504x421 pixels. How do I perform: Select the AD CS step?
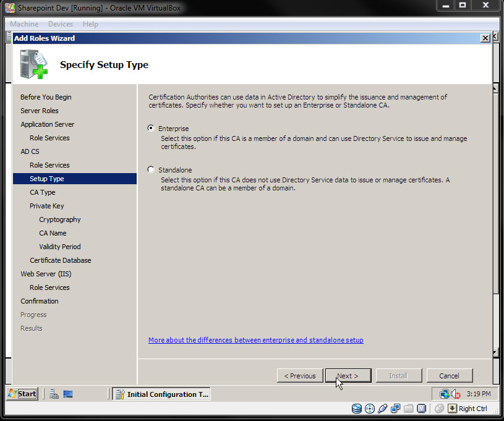click(x=30, y=151)
